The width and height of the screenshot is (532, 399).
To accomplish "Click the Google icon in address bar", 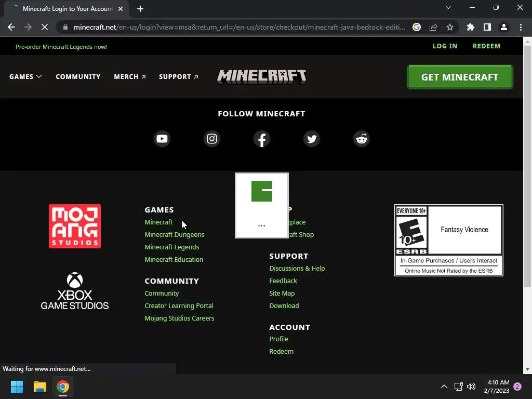I will click(x=417, y=27).
